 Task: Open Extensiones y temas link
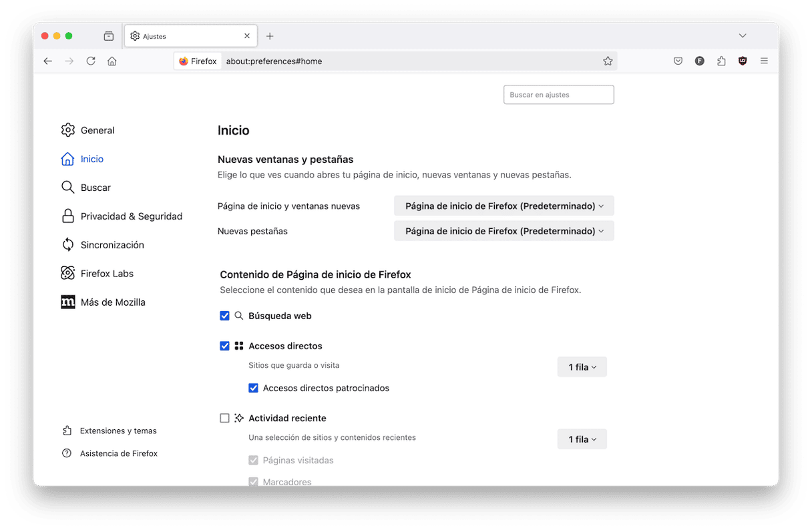(110, 431)
